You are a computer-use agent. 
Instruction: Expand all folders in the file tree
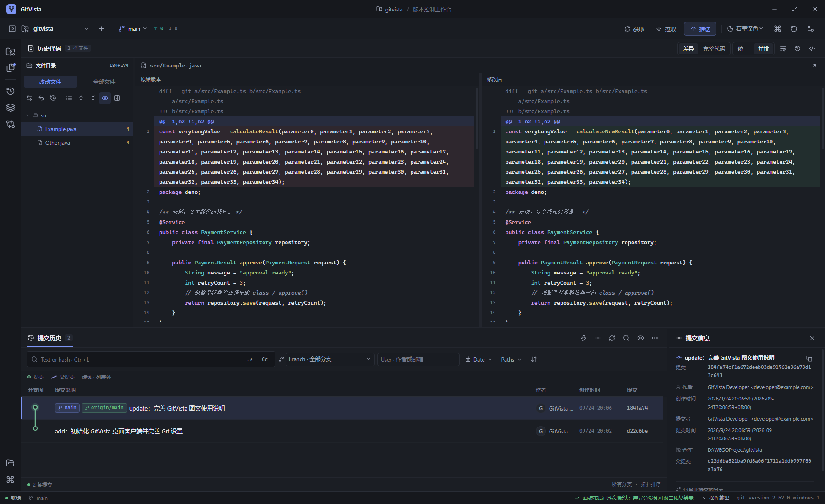81,98
